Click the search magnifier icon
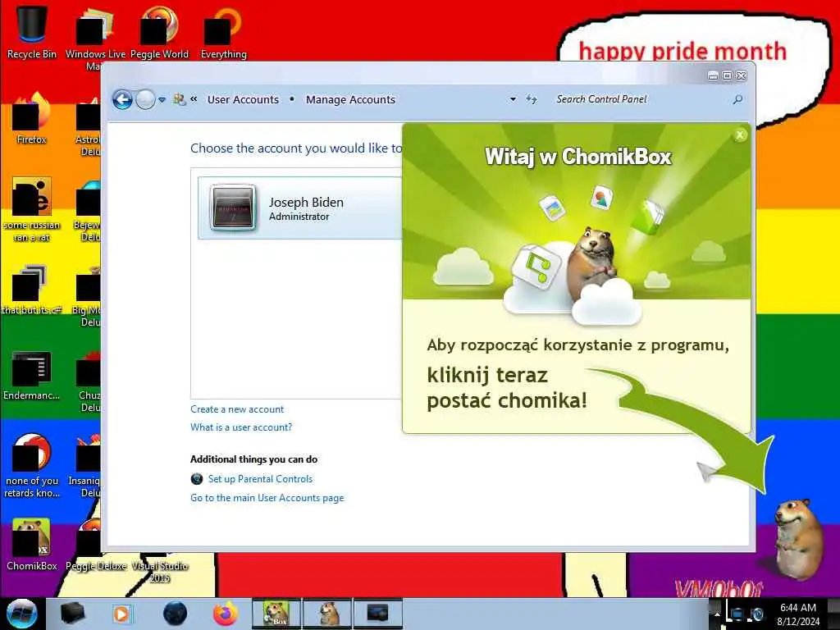Image resolution: width=840 pixels, height=630 pixels. pyautogui.click(x=737, y=99)
